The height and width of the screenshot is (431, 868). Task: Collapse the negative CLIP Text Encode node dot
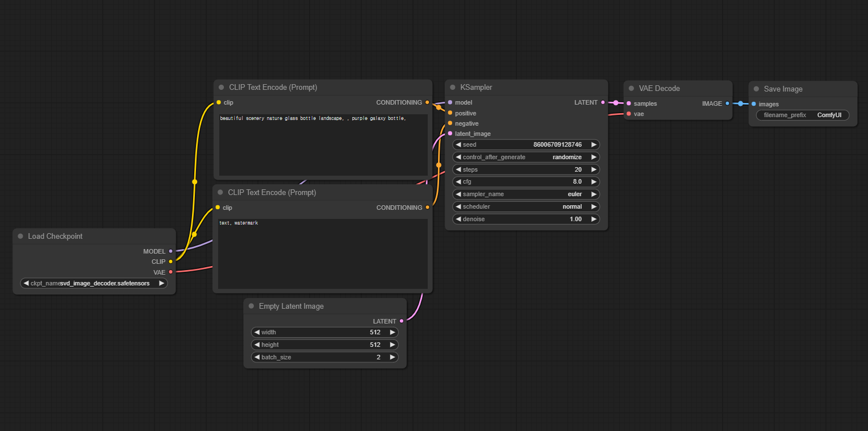[220, 192]
